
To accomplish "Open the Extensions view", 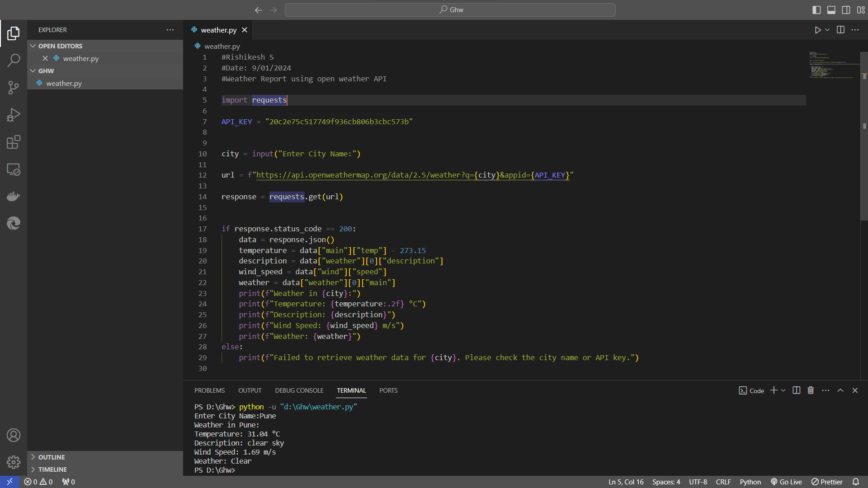I will (x=14, y=142).
